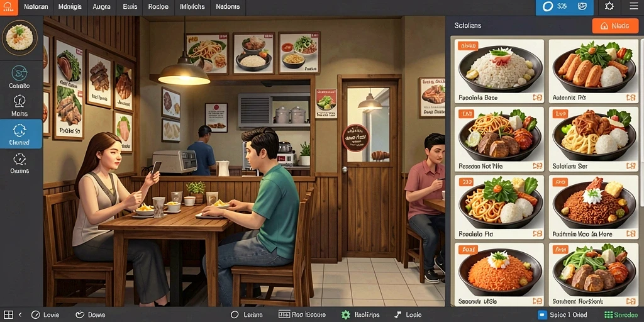Click the Loolo music note item
This screenshot has height=322, width=644.
[408, 315]
